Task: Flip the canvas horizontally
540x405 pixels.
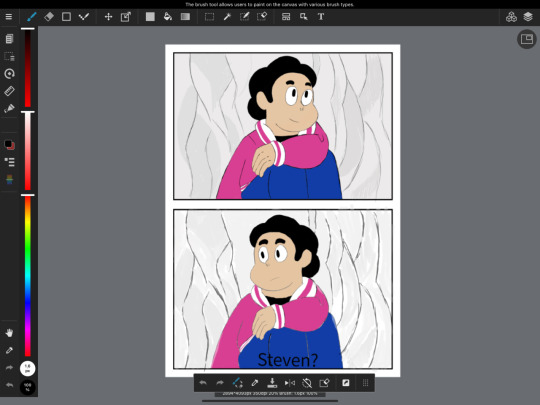Action: (x=290, y=383)
